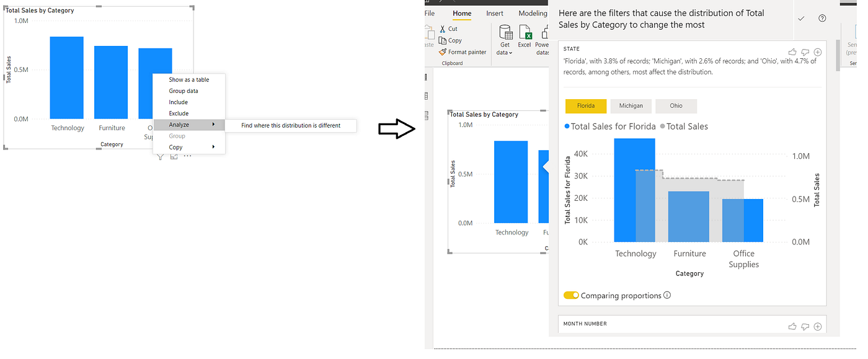This screenshot has height=359, width=868.
Task: Open the filter funnel icon below the chart
Action: pyautogui.click(x=160, y=157)
